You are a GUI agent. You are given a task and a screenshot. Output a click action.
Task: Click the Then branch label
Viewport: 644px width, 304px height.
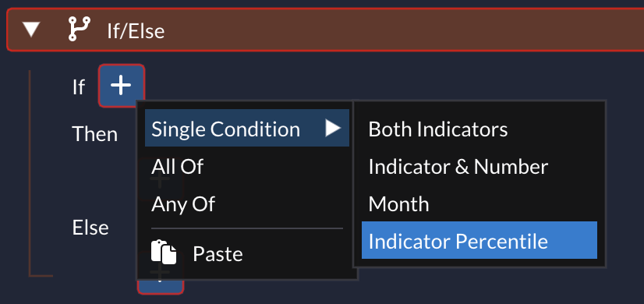point(95,134)
